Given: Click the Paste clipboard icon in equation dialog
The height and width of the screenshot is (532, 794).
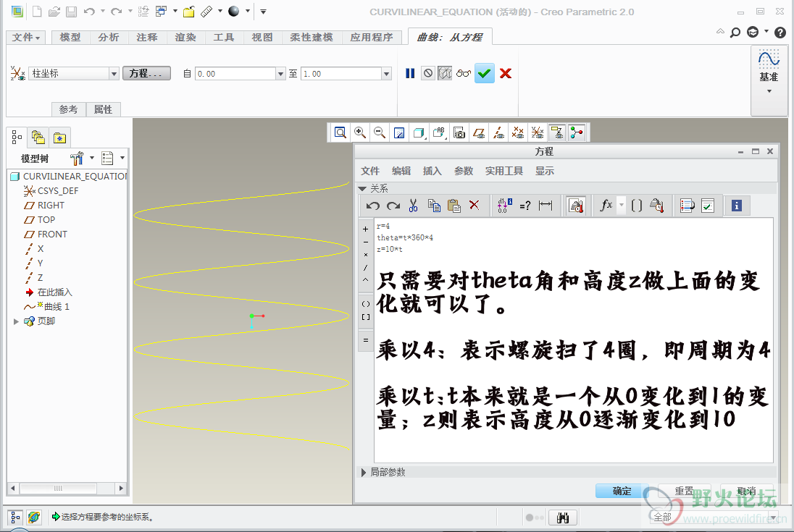Looking at the screenshot, I should coord(454,206).
